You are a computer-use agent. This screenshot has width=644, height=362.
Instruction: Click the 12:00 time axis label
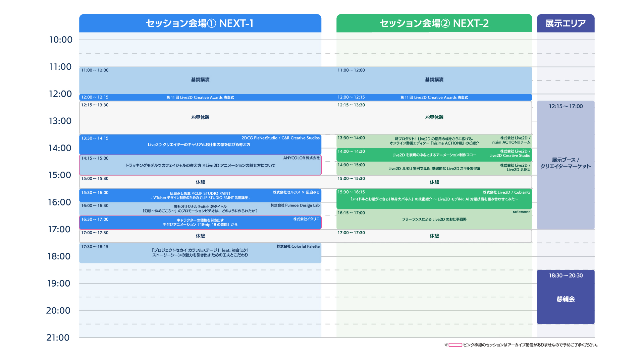[60, 94]
